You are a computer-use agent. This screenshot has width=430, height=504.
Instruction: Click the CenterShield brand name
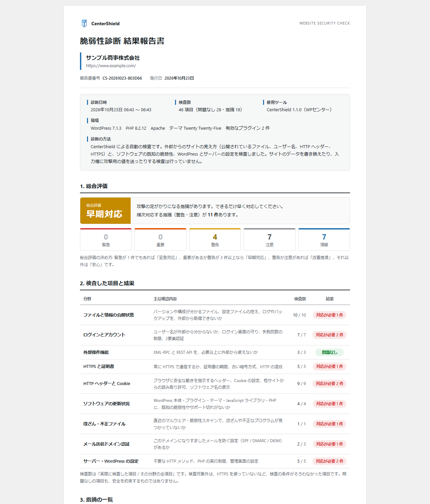(x=105, y=24)
